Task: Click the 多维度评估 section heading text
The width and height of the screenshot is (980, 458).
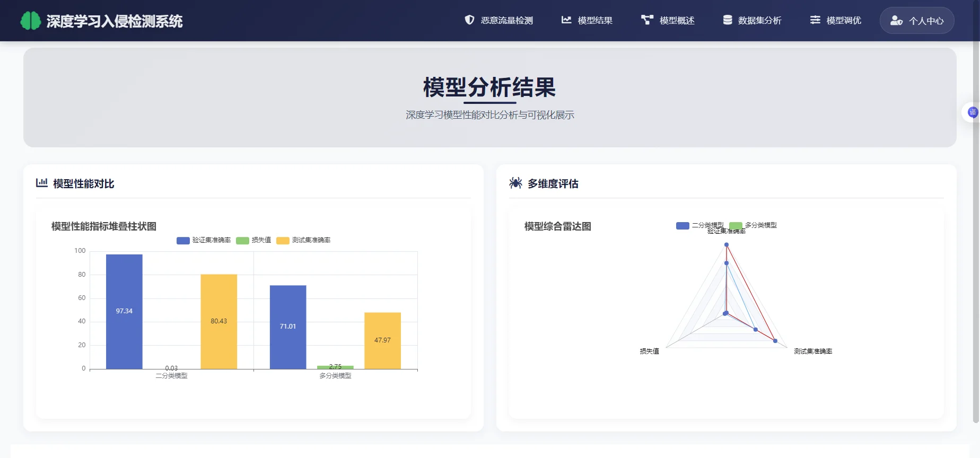Action: (553, 183)
